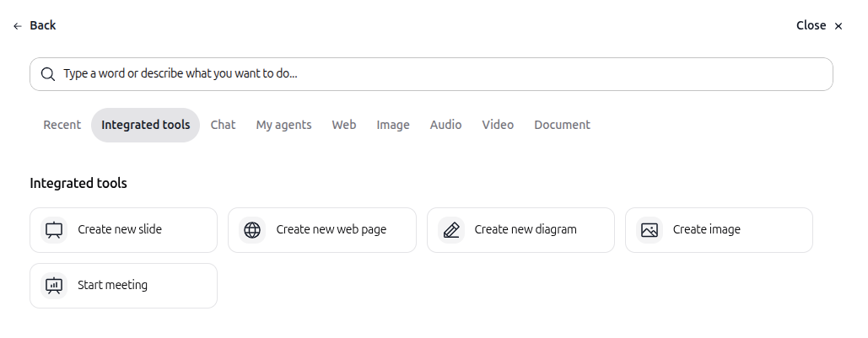Click the Start meeting label
Image resolution: width=868 pixels, height=338 pixels.
point(112,285)
